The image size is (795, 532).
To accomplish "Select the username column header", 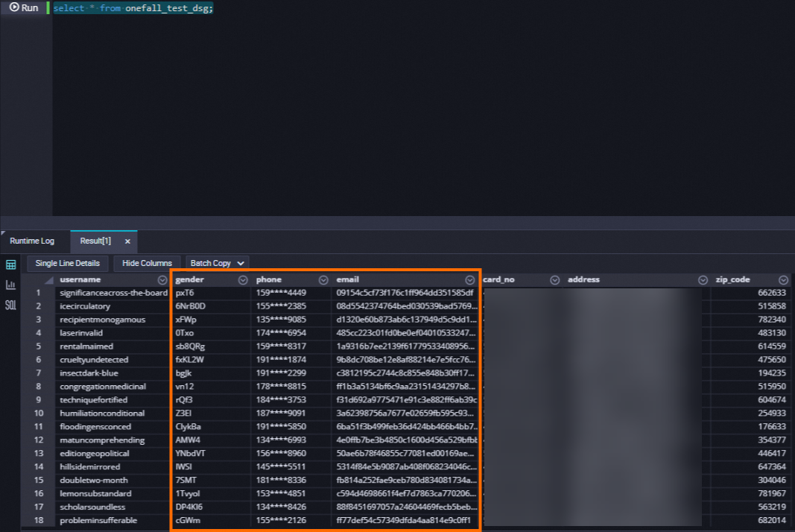I will (x=80, y=279).
